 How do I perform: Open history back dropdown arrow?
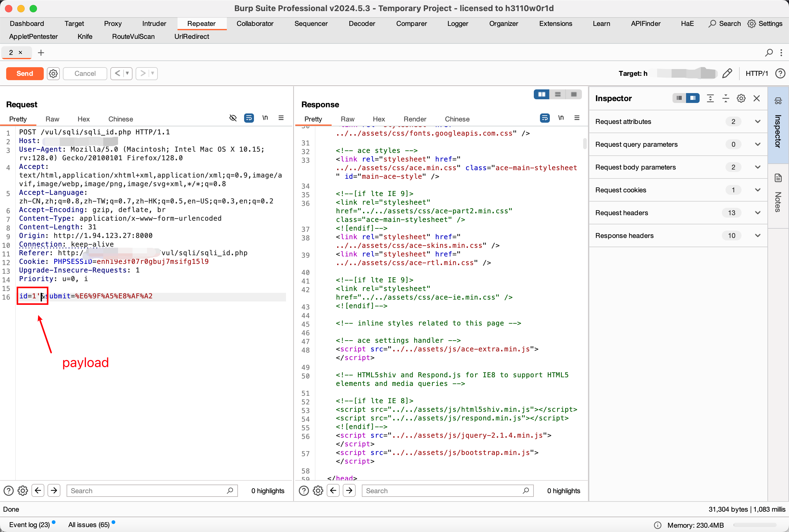(127, 73)
